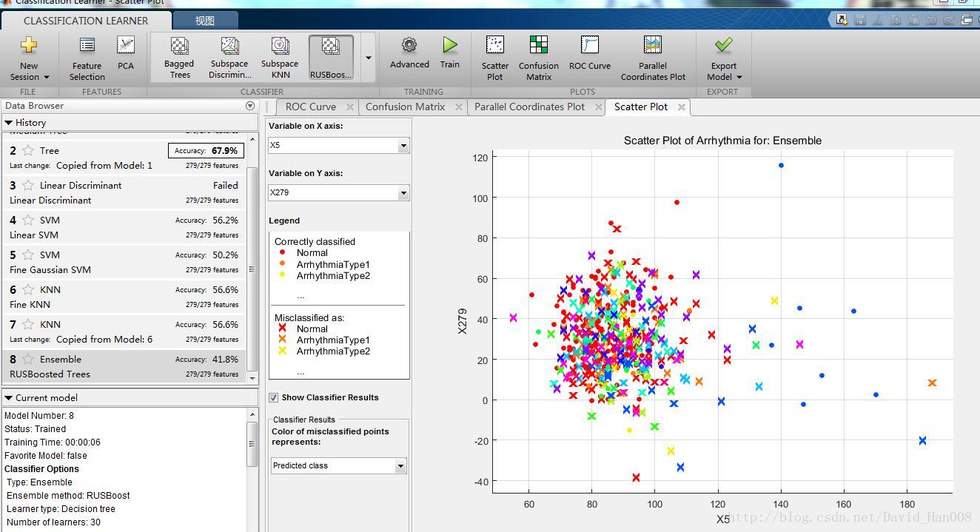Image resolution: width=980 pixels, height=532 pixels.
Task: Collapse the Current model section
Action: tap(9, 397)
